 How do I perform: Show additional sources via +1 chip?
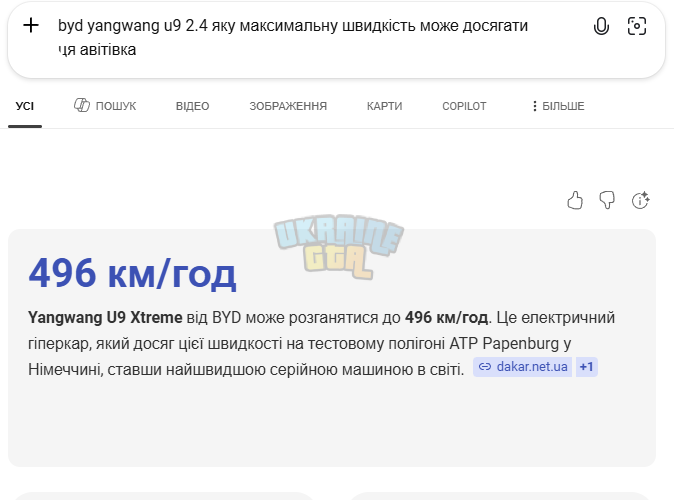coord(587,367)
